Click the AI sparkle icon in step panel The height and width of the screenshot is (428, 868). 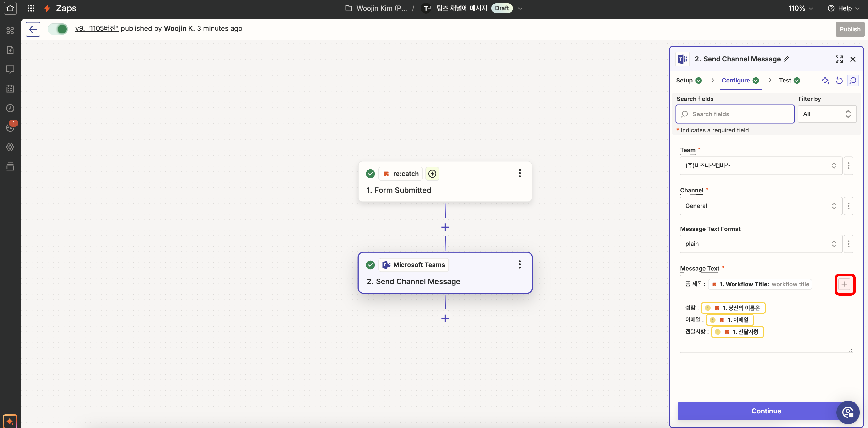pyautogui.click(x=825, y=81)
